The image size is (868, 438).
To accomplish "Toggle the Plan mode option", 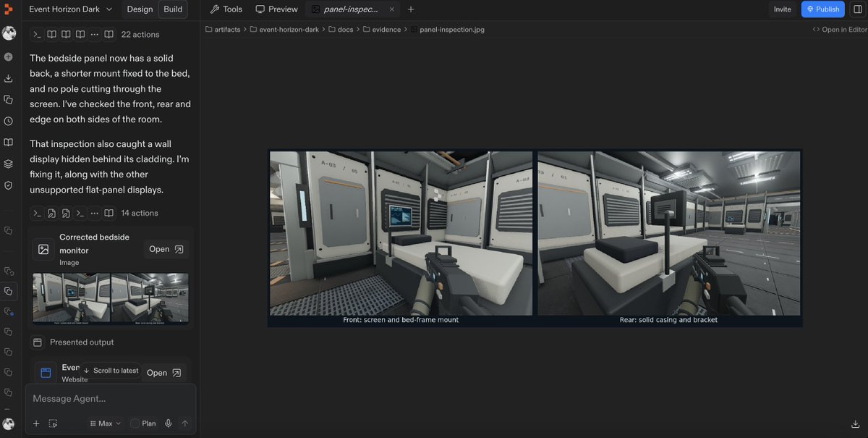I will pos(142,424).
